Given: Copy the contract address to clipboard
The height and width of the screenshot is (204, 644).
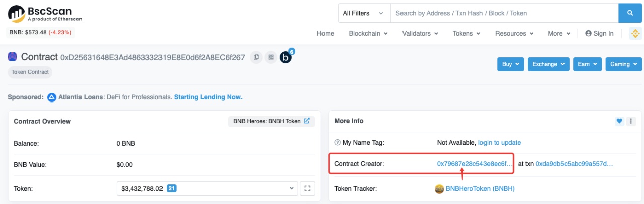Looking at the screenshot, I should [256, 57].
